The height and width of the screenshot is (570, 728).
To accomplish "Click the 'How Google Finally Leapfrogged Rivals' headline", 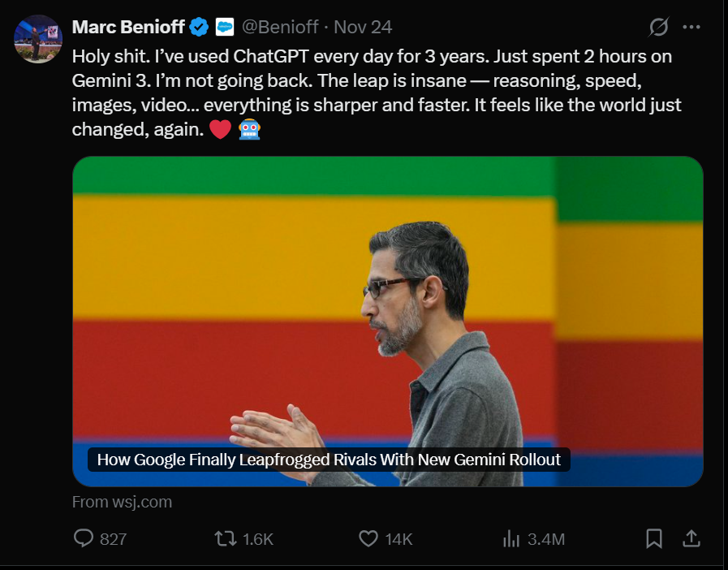I will (329, 460).
